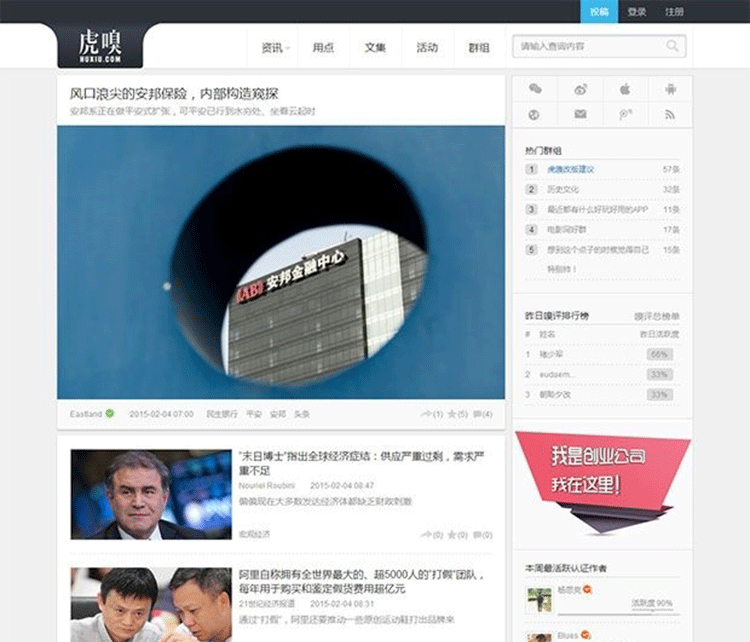Viewport: 750px width, 642px height.
Task: Go to the 活动 nav item
Action: click(427, 47)
